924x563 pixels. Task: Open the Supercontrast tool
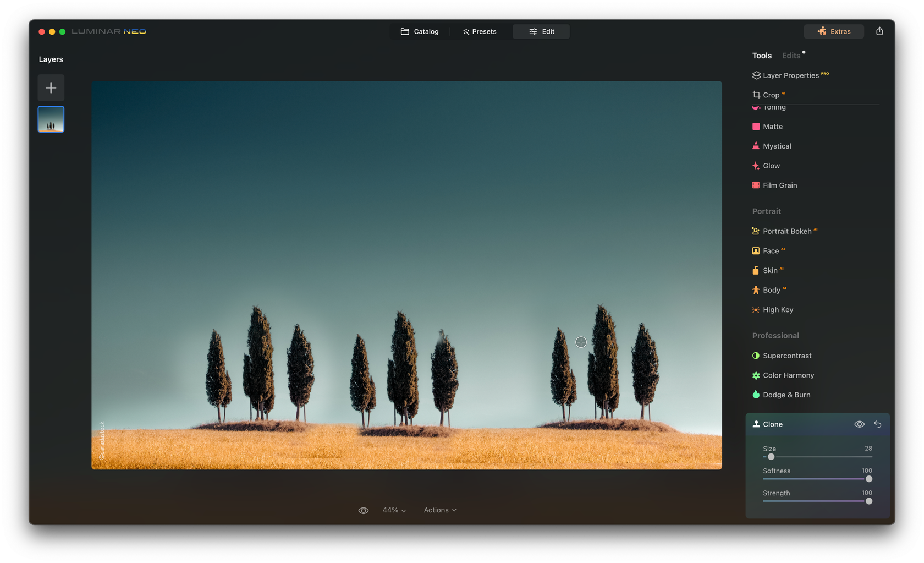click(787, 356)
